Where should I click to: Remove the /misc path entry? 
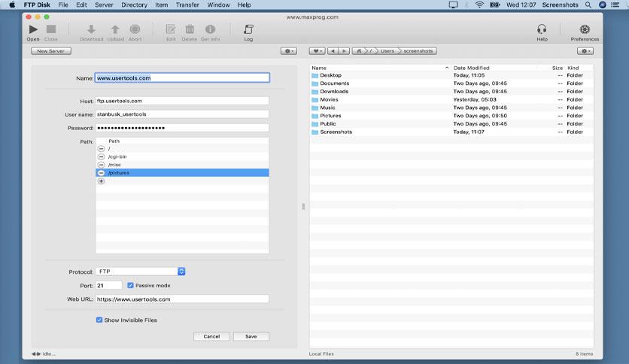pos(101,165)
